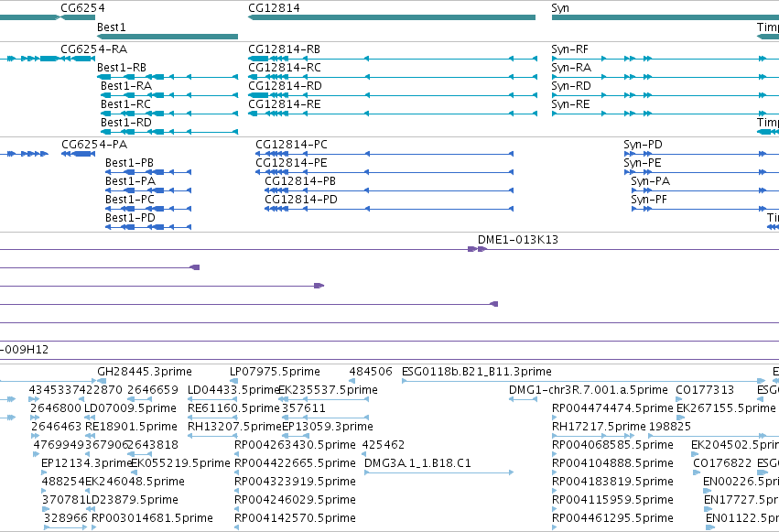The image size is (779, 532).
Task: Select the EP13059.3prime feature
Action: 328,427
